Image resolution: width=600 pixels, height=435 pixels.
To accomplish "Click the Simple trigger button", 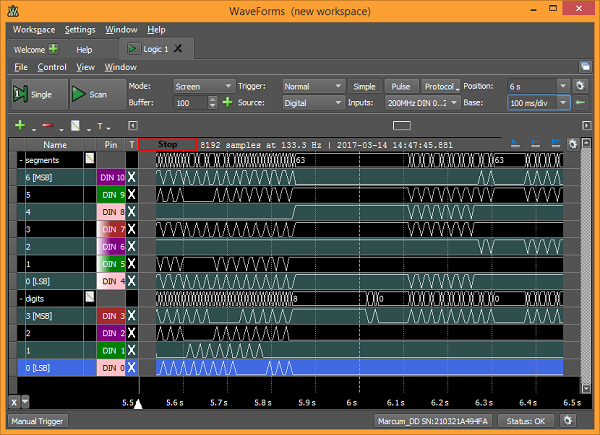I will pos(364,86).
